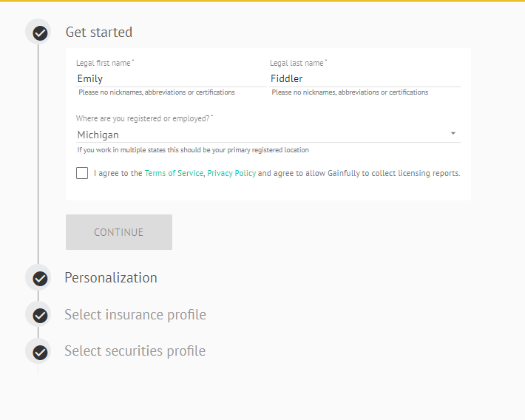
Task: Collapse the Get started step heading
Action: coord(99,32)
